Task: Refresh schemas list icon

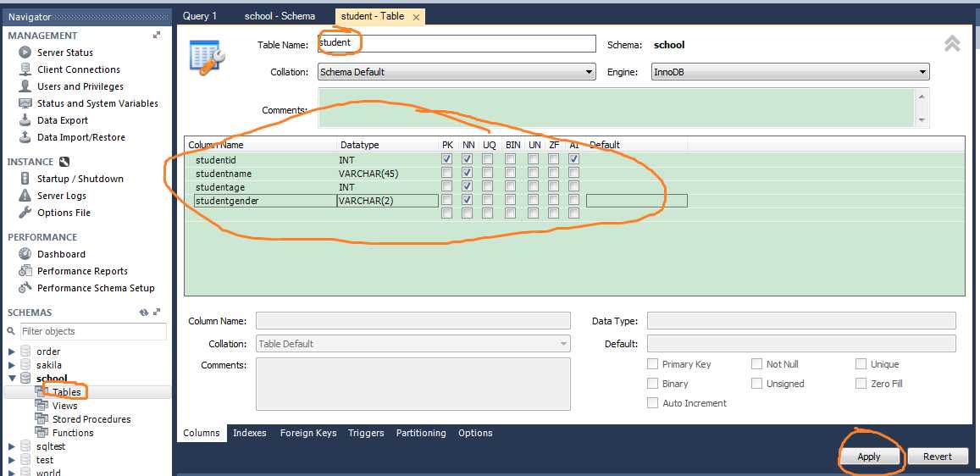Action: 144,313
